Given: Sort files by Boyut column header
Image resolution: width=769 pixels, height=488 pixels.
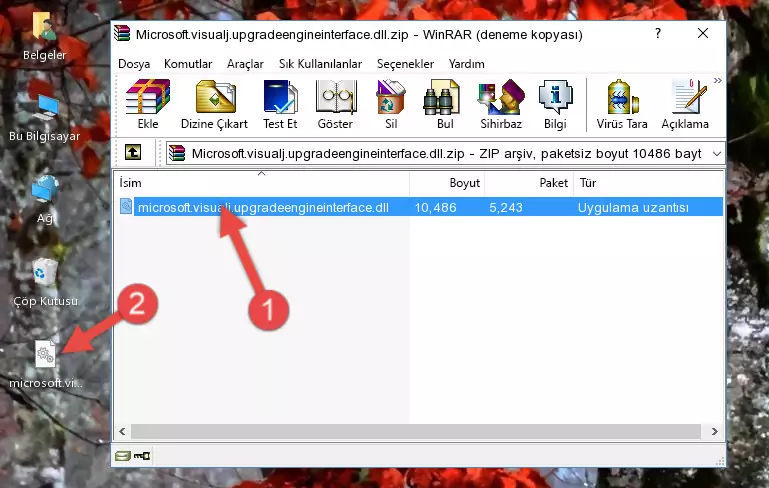Looking at the screenshot, I should click(x=447, y=183).
